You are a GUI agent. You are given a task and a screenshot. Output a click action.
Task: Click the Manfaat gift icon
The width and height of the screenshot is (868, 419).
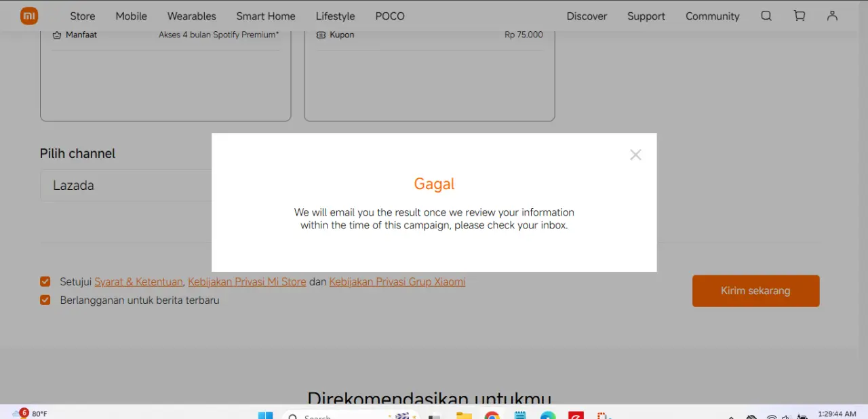point(57,35)
